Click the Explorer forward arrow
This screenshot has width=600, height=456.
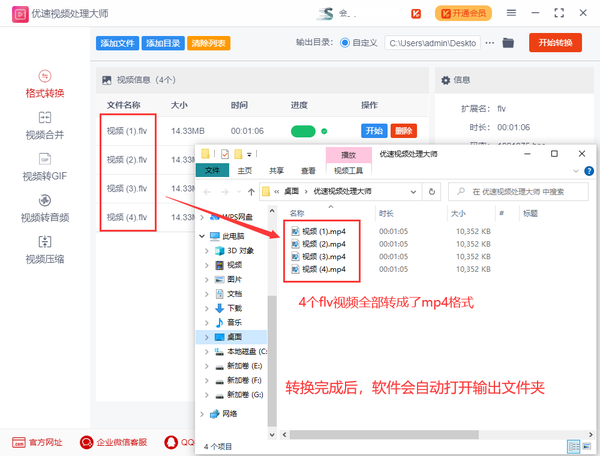[225, 192]
